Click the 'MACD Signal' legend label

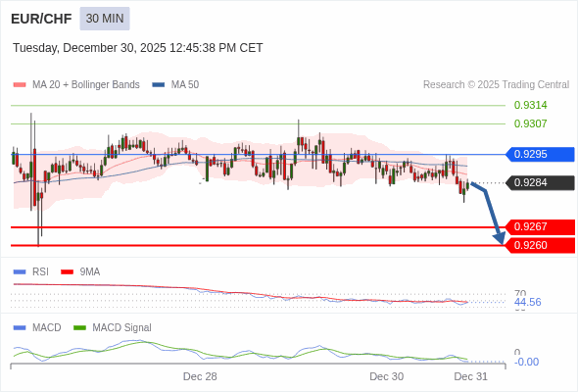tap(122, 328)
